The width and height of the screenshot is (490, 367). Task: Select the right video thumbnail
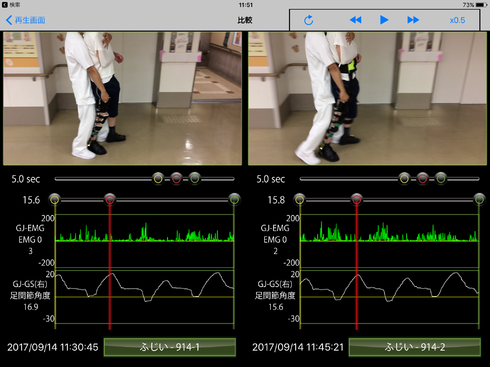(x=367, y=98)
